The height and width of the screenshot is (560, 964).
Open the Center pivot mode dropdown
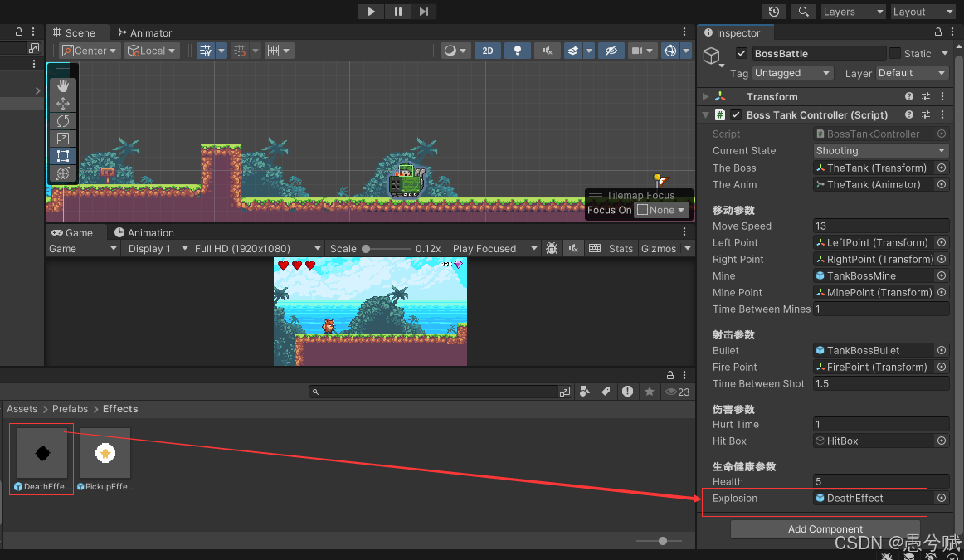89,51
